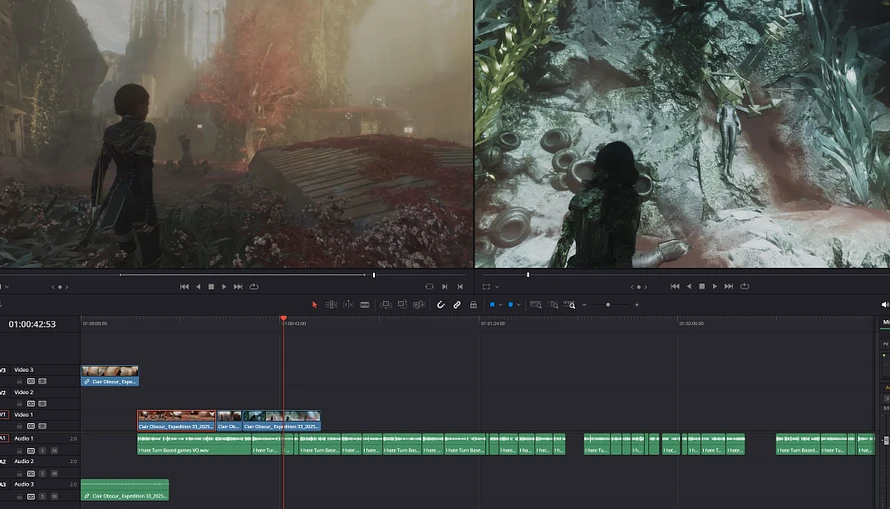
Task: Timeline viewer: play forward
Action: tap(715, 287)
